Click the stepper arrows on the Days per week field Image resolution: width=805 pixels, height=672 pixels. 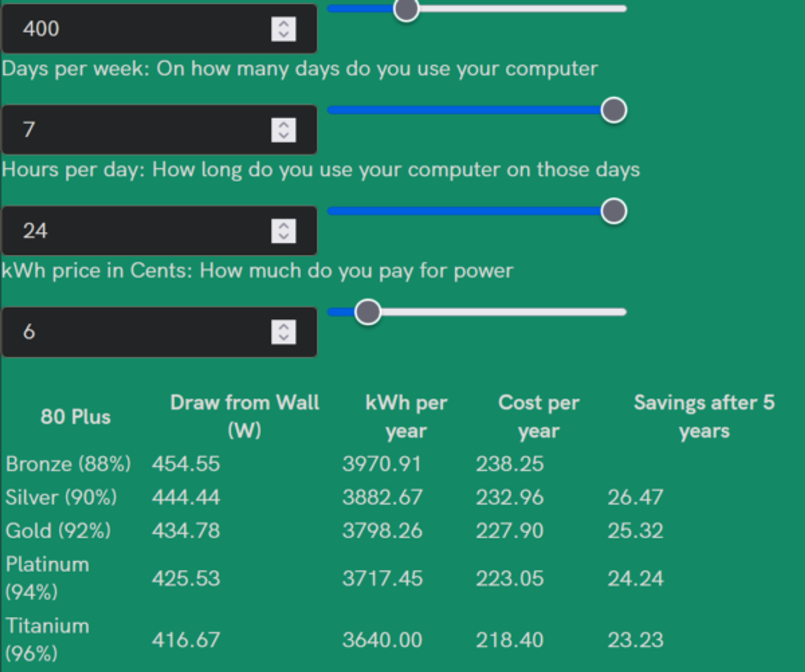pyautogui.click(x=284, y=130)
